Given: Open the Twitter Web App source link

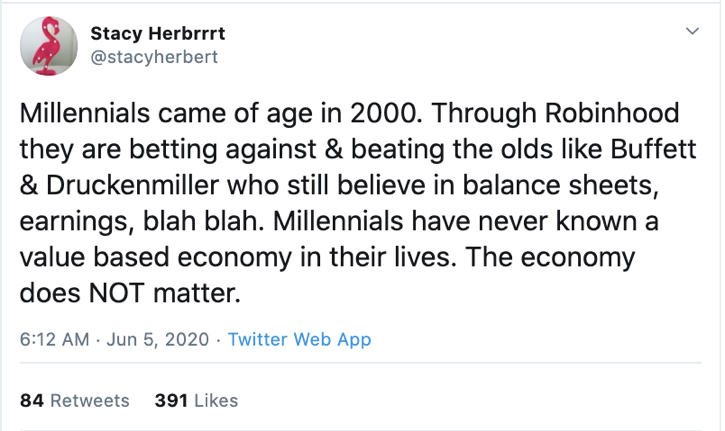Looking at the screenshot, I should 299,339.
